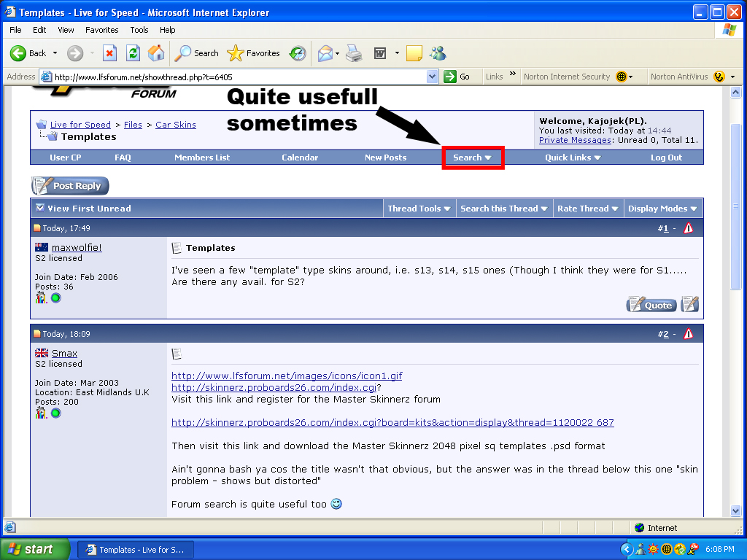747x560 pixels.
Task: Click maxwolfie's reputation icon
Action: point(41,298)
